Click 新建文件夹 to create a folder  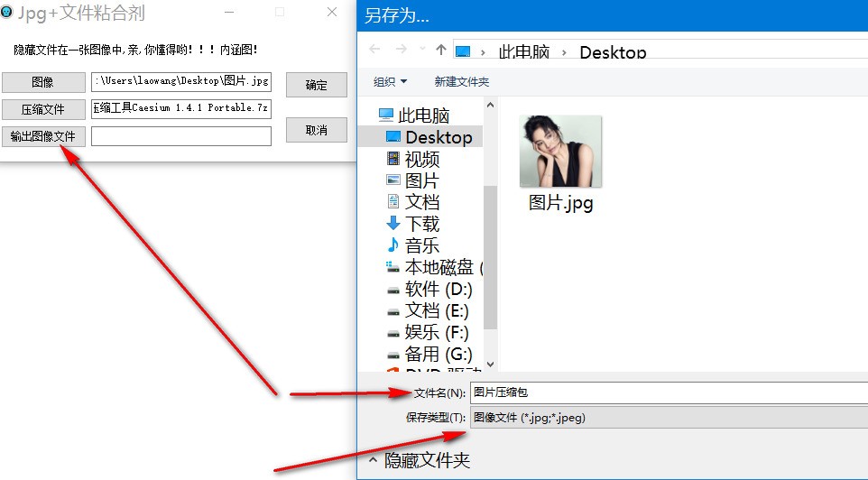pos(462,82)
